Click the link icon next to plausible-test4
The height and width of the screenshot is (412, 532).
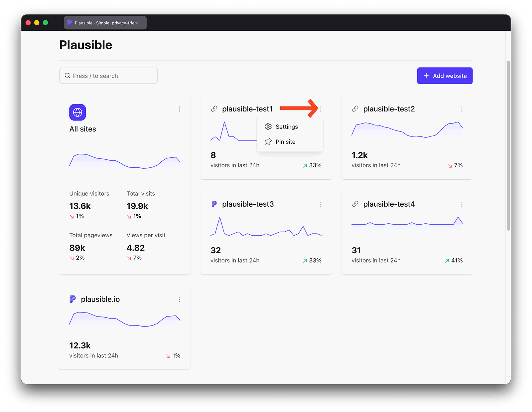pos(355,204)
